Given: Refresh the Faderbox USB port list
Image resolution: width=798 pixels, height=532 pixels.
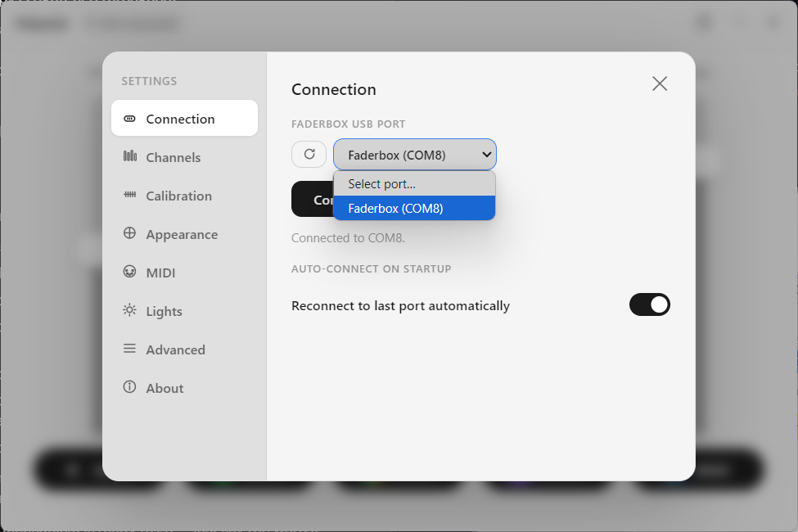Looking at the screenshot, I should pos(309,154).
